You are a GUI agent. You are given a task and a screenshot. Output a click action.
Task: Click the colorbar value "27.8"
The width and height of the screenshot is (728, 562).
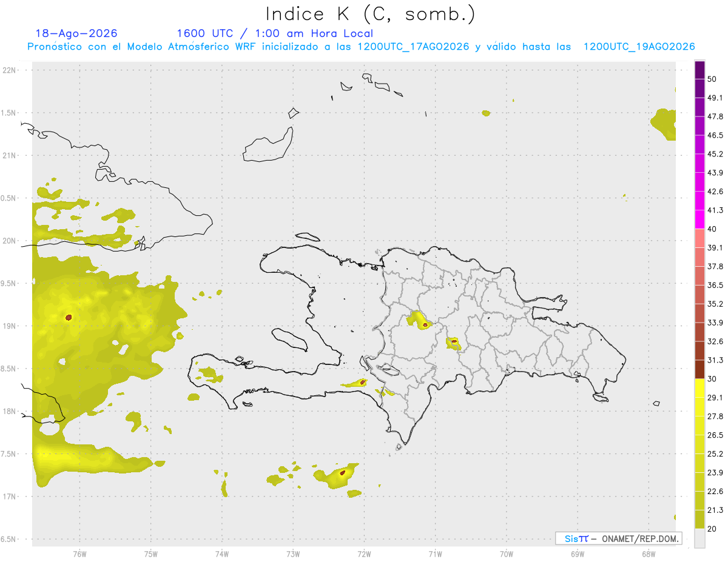pyautogui.click(x=715, y=416)
